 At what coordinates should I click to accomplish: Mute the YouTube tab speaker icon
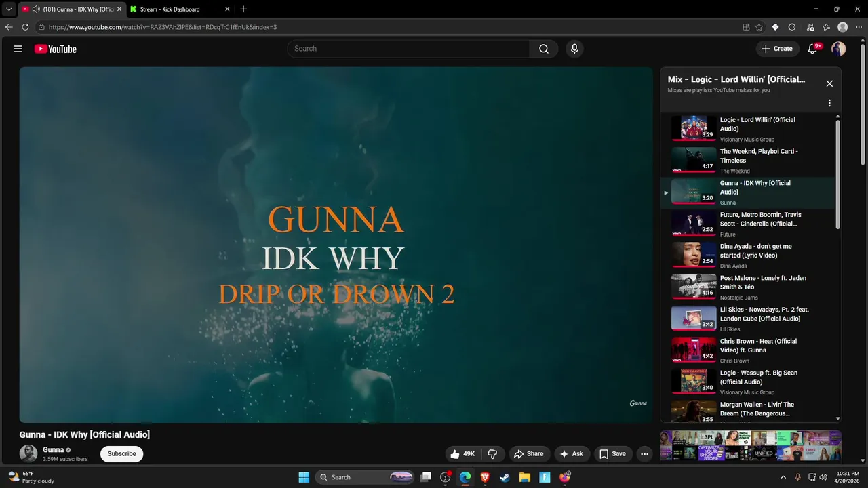pyautogui.click(x=35, y=9)
